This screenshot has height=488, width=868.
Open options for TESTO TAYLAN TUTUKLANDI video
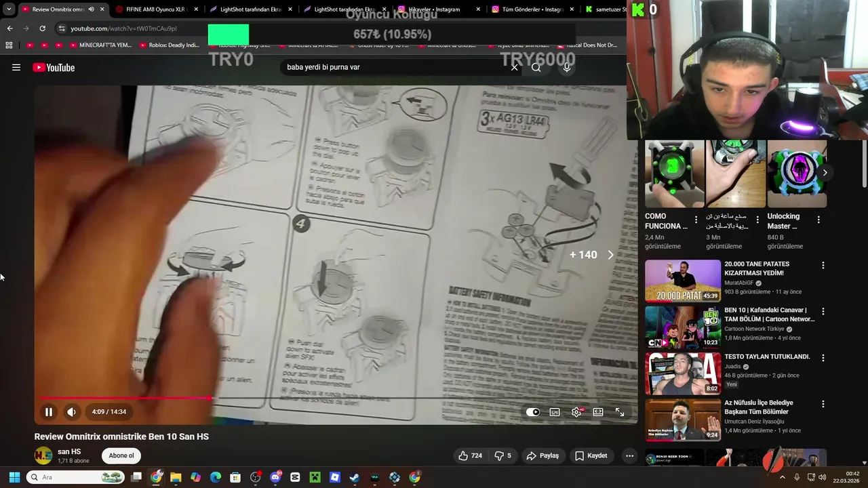(823, 358)
